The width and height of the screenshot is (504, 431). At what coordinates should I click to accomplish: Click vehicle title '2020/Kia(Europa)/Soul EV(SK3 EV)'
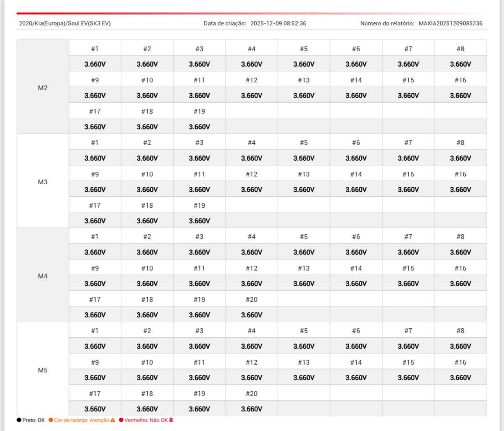click(x=65, y=23)
